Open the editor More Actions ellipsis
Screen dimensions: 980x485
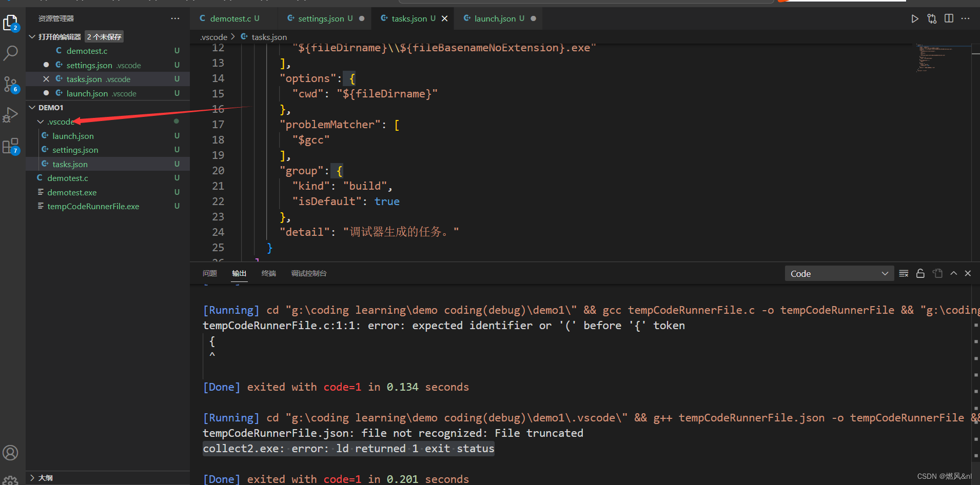[x=965, y=18]
